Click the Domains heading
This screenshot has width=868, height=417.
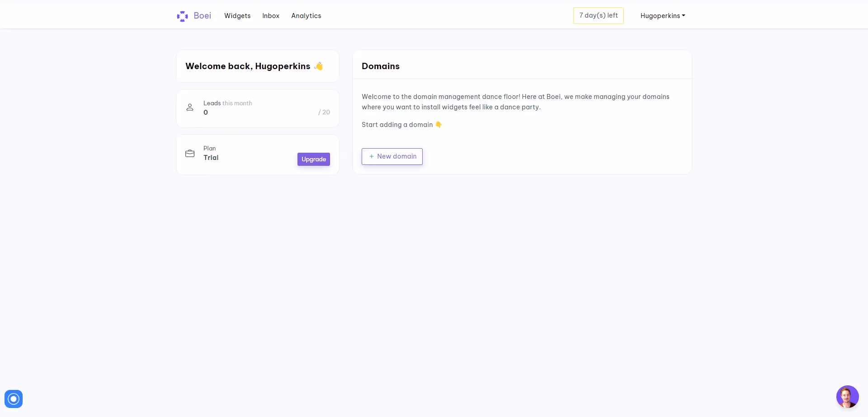tap(381, 66)
